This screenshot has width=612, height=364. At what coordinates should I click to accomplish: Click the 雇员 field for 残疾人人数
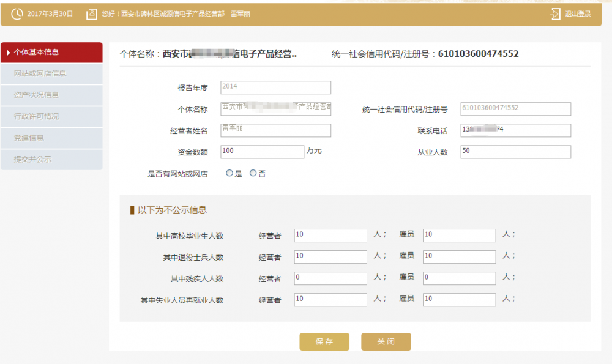coord(459,278)
